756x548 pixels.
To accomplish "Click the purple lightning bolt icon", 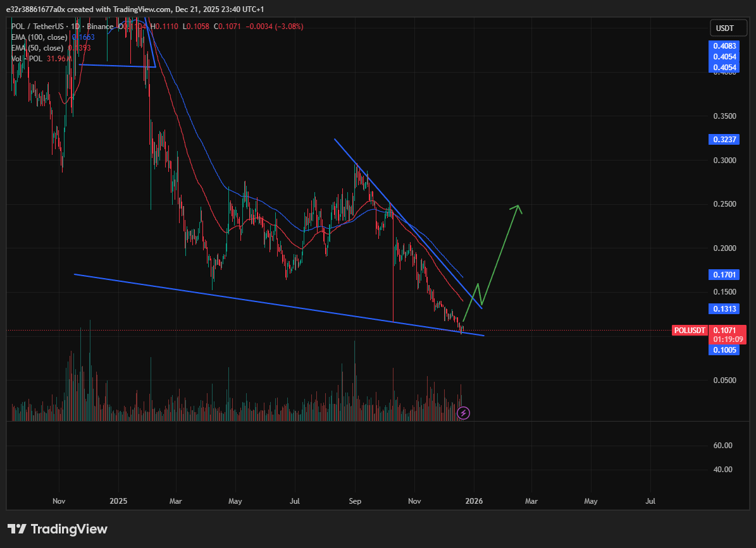I will tap(463, 413).
